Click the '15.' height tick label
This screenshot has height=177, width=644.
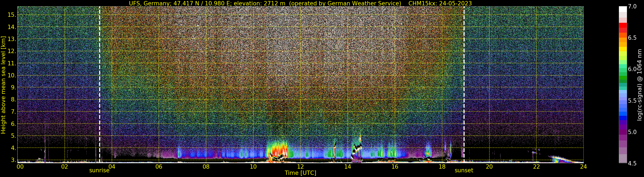coord(12,15)
